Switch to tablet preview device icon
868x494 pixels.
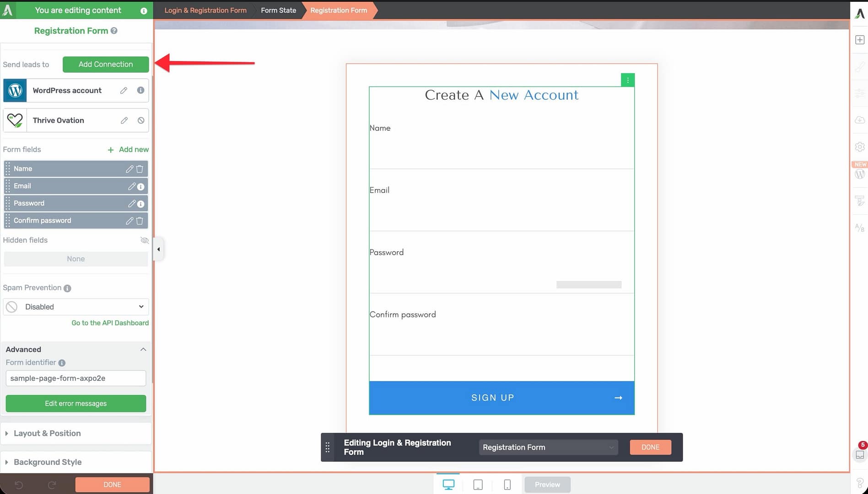[478, 484]
